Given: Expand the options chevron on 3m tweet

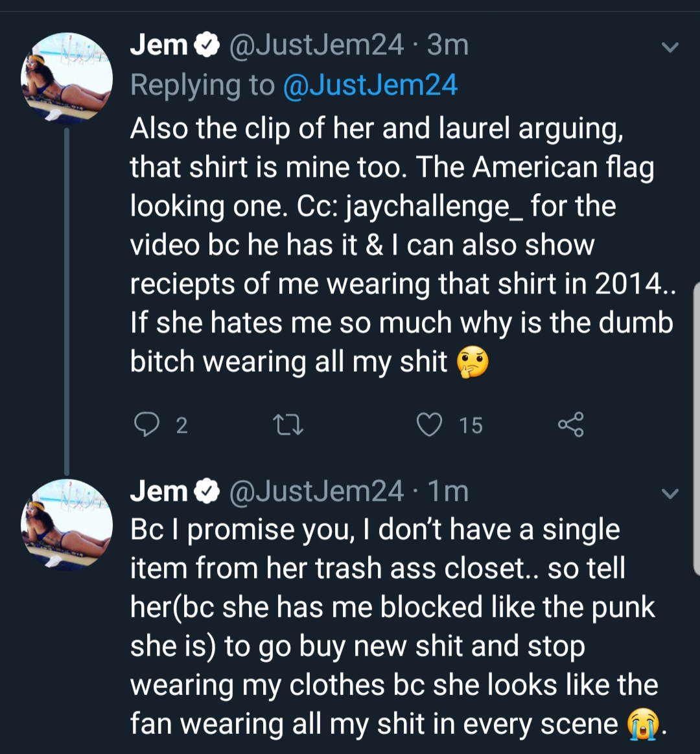Looking at the screenshot, I should tap(670, 47).
